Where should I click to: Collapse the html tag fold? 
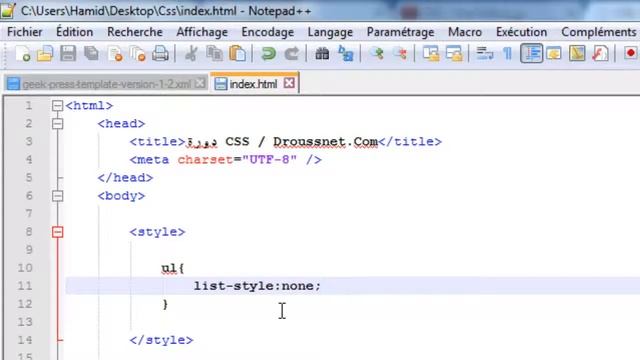click(x=58, y=106)
